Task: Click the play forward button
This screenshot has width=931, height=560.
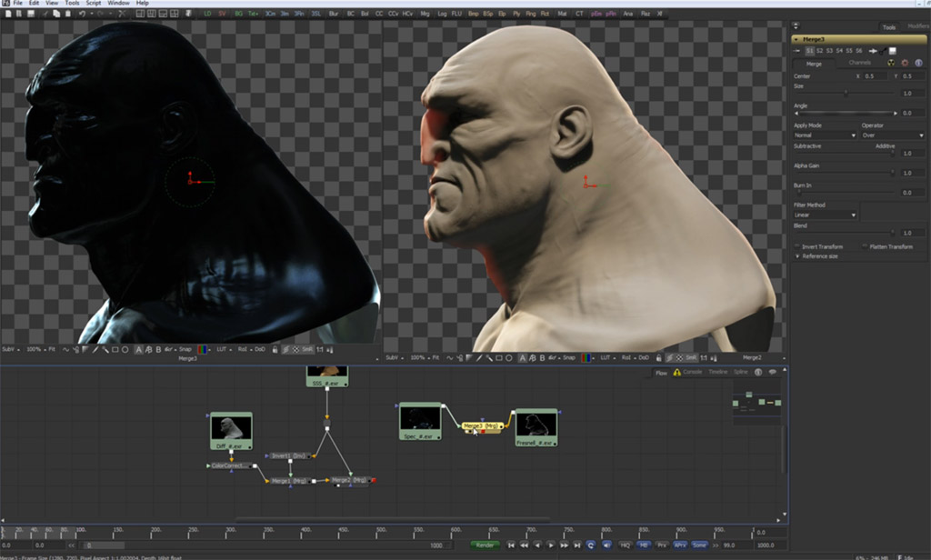Action: [x=551, y=545]
